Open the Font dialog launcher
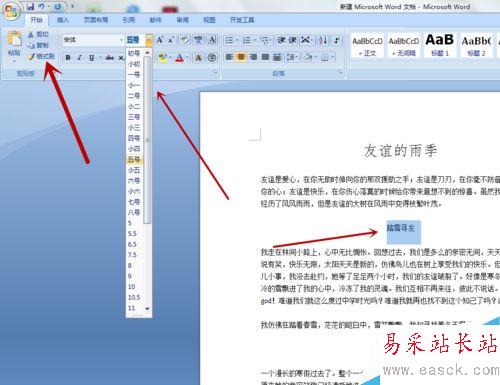The image size is (500, 385). (215, 73)
